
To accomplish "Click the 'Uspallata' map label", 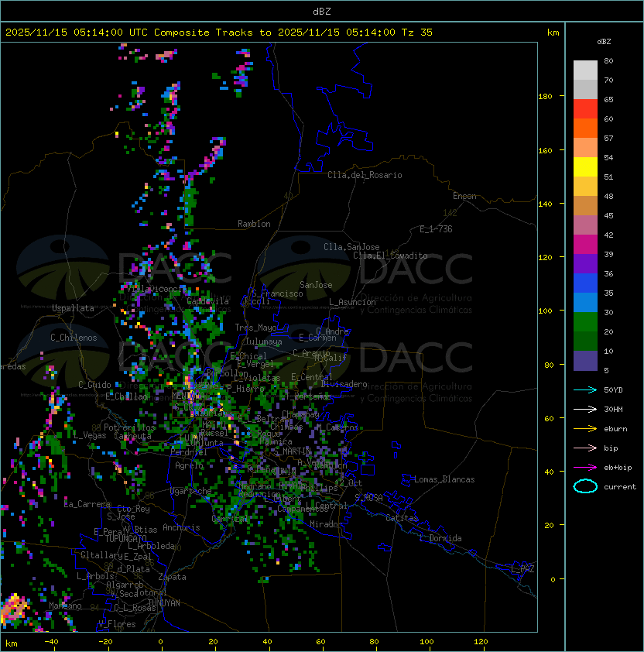I will [x=73, y=308].
